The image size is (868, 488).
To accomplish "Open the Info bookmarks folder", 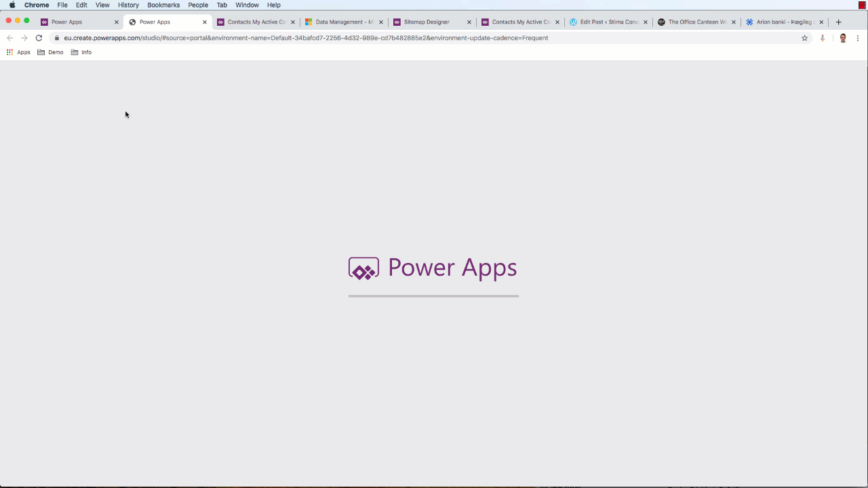I will [x=81, y=52].
